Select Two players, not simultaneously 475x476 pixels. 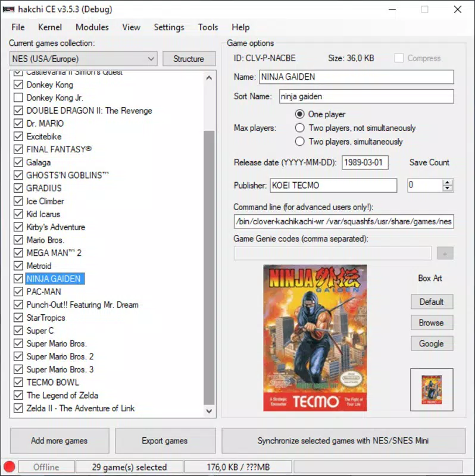pyautogui.click(x=300, y=128)
